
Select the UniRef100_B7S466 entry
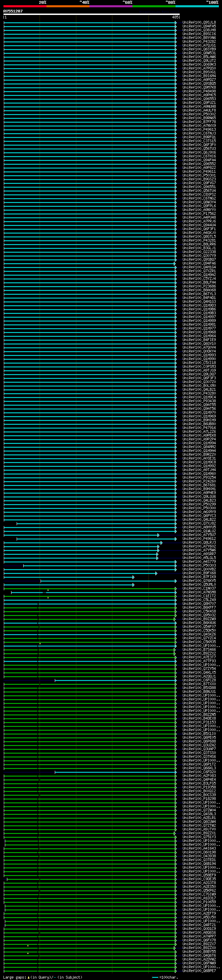pos(199,649)
